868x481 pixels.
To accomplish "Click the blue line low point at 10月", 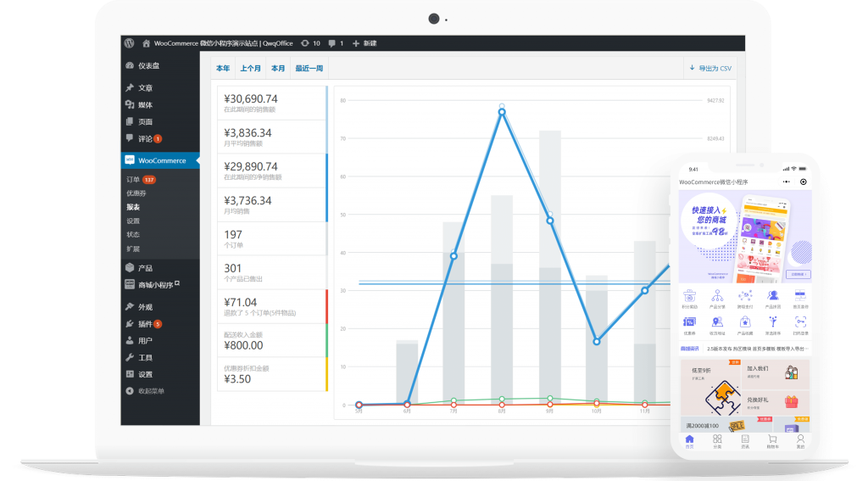I will (x=596, y=342).
